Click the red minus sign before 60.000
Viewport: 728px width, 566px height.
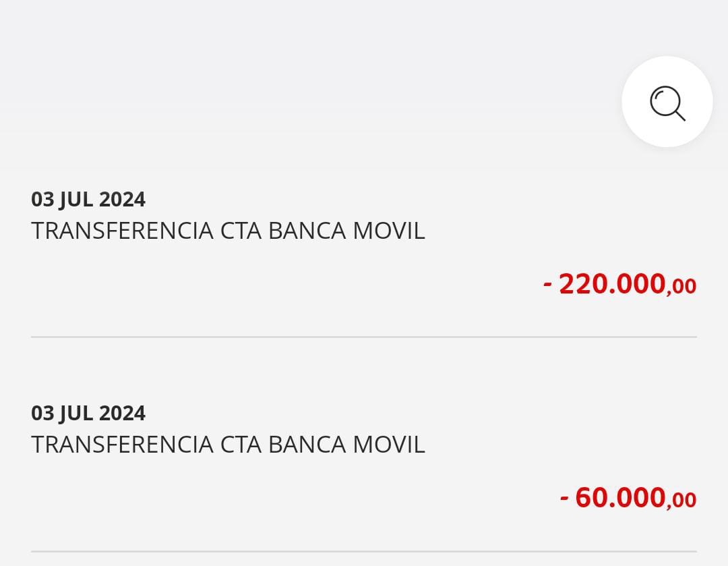click(564, 499)
